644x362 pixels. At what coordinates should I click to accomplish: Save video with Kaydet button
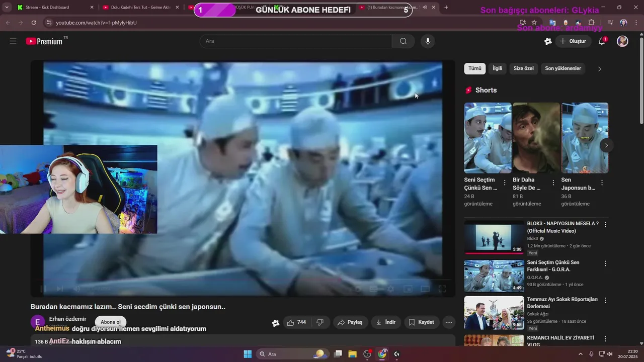click(422, 322)
